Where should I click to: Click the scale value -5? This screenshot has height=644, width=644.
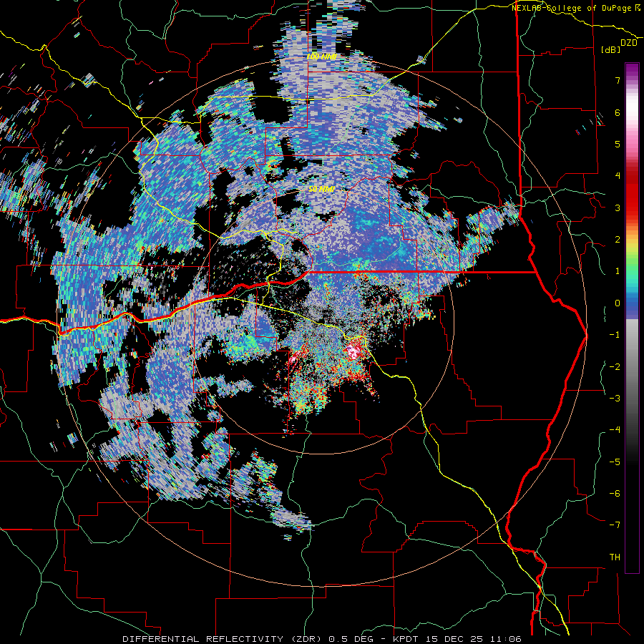(x=615, y=462)
